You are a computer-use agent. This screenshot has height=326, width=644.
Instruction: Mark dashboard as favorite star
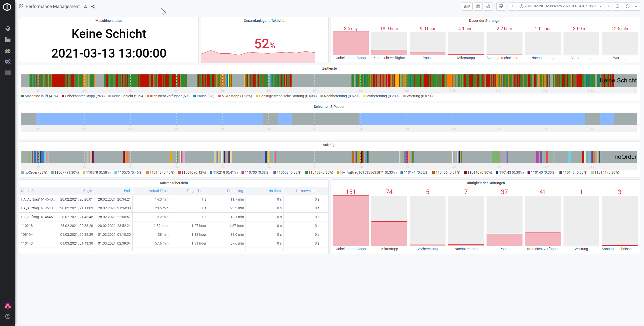point(86,7)
